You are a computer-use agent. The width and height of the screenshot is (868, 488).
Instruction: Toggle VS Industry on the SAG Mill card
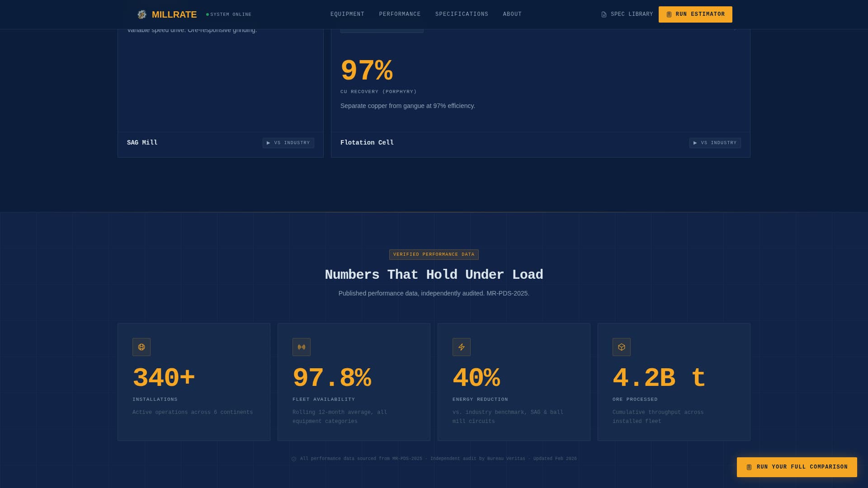tap(288, 143)
